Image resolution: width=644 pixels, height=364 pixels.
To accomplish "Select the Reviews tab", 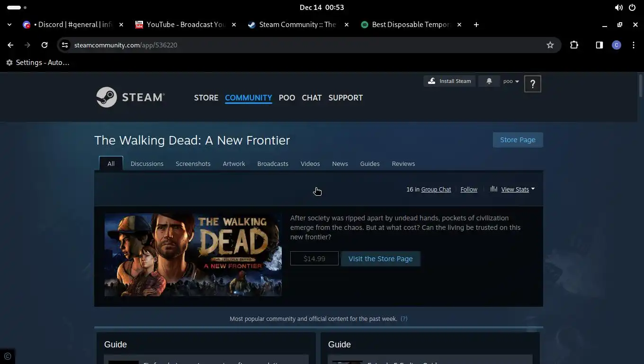I will pyautogui.click(x=403, y=164).
